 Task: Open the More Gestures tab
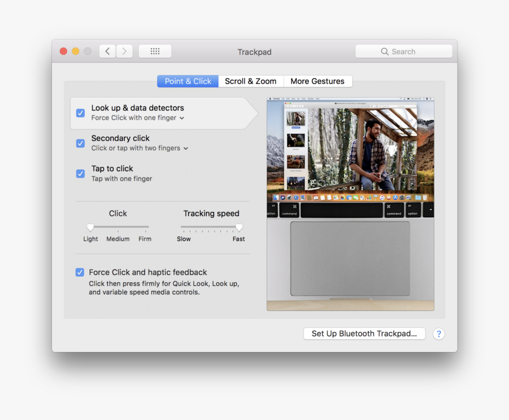pyautogui.click(x=318, y=81)
